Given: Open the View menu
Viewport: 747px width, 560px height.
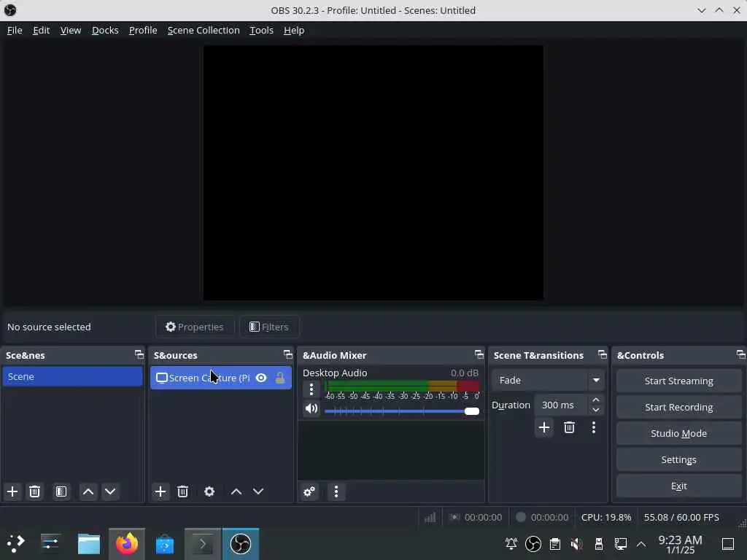Looking at the screenshot, I should click(71, 30).
